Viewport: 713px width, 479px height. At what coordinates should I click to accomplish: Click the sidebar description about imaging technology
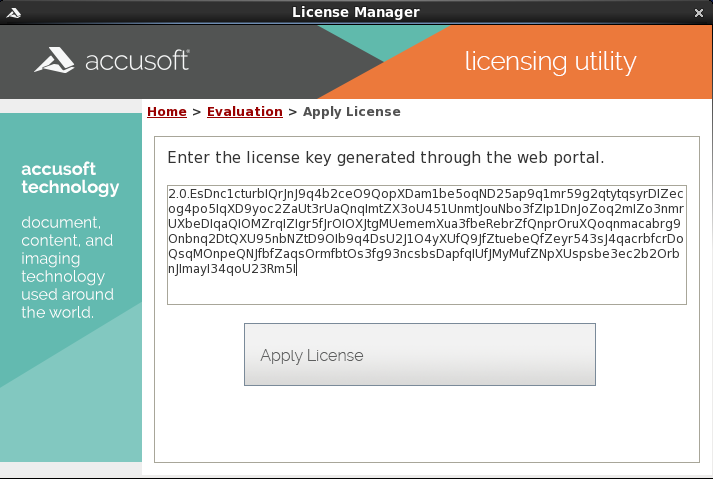click(67, 267)
